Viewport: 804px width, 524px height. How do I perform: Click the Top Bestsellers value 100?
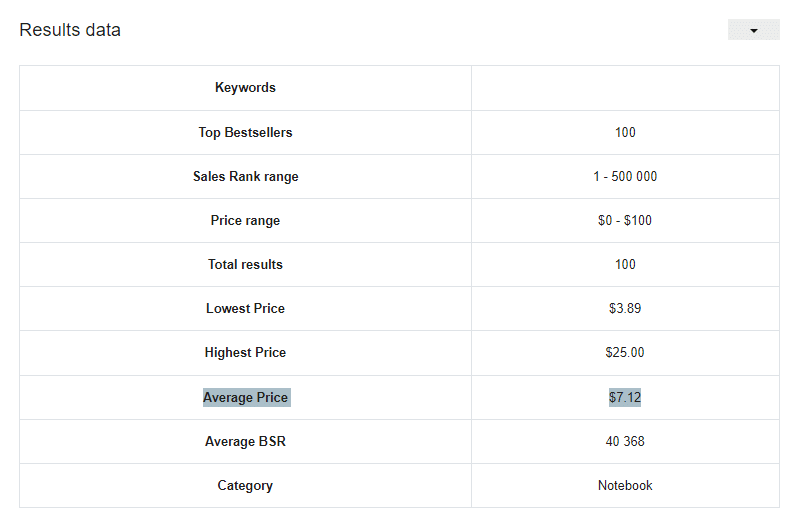[625, 132]
